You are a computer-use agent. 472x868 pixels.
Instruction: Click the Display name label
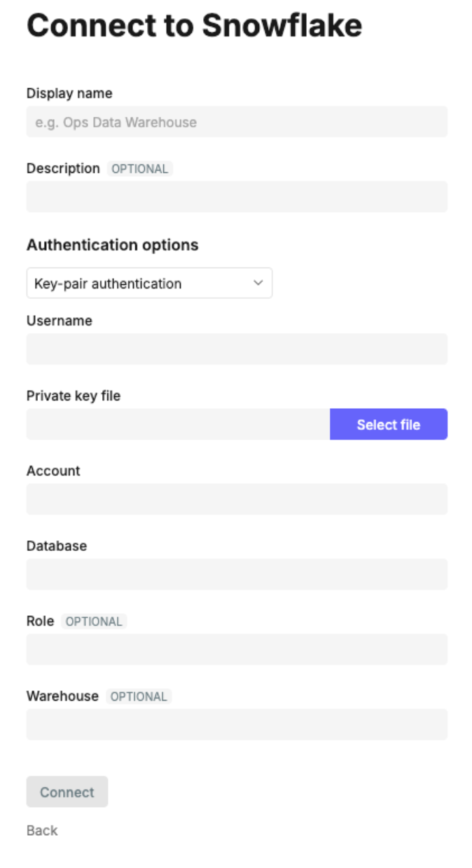click(x=69, y=93)
